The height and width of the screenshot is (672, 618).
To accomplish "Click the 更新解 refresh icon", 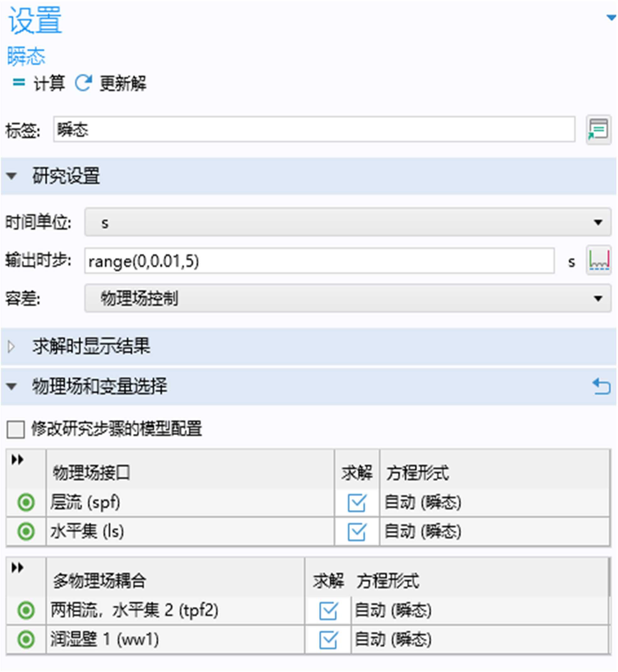I will 83,83.
